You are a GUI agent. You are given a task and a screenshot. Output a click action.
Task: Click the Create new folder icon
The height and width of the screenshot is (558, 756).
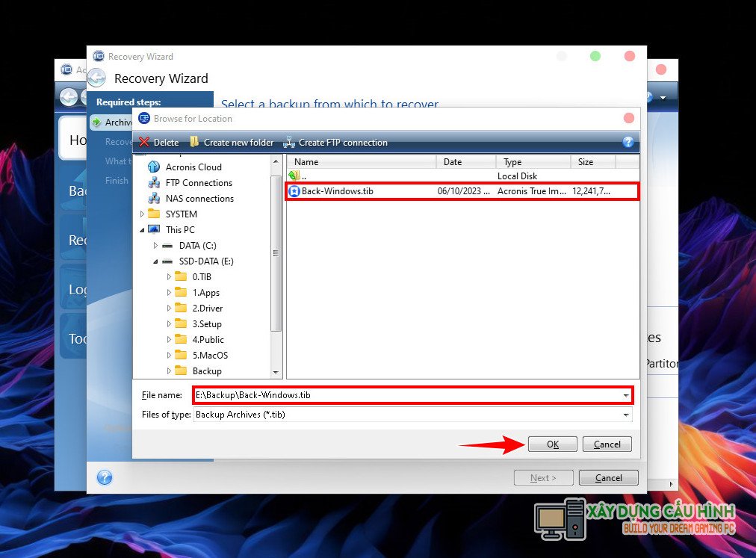pos(195,142)
